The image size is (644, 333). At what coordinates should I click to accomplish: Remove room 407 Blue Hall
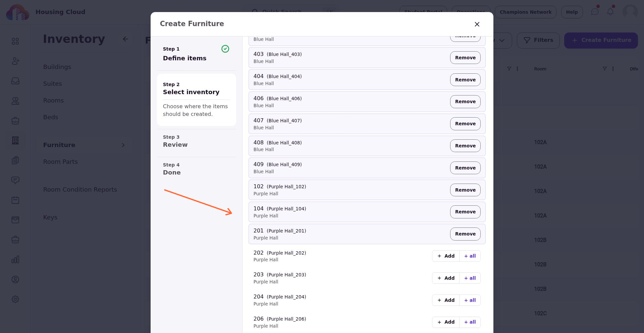tap(465, 124)
